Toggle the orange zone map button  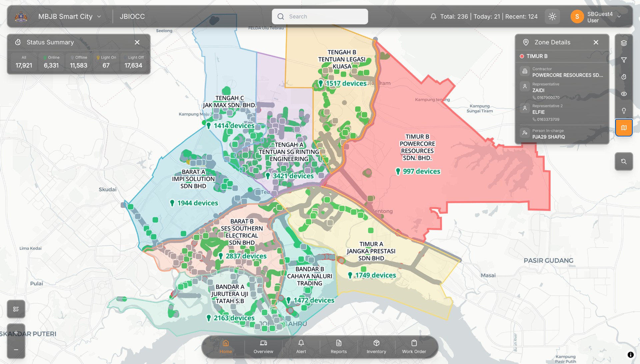624,128
